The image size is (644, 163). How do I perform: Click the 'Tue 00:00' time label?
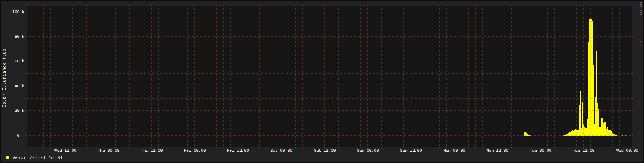click(540, 151)
